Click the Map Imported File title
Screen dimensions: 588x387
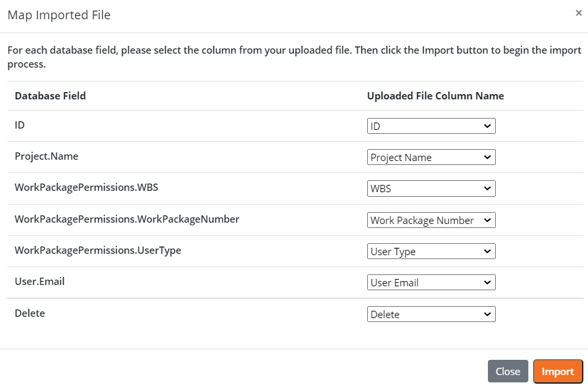pyautogui.click(x=59, y=15)
